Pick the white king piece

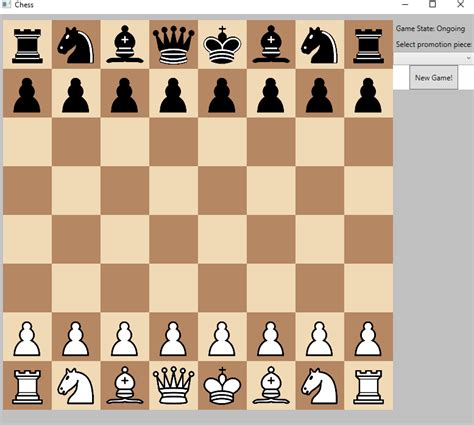pyautogui.click(x=222, y=386)
